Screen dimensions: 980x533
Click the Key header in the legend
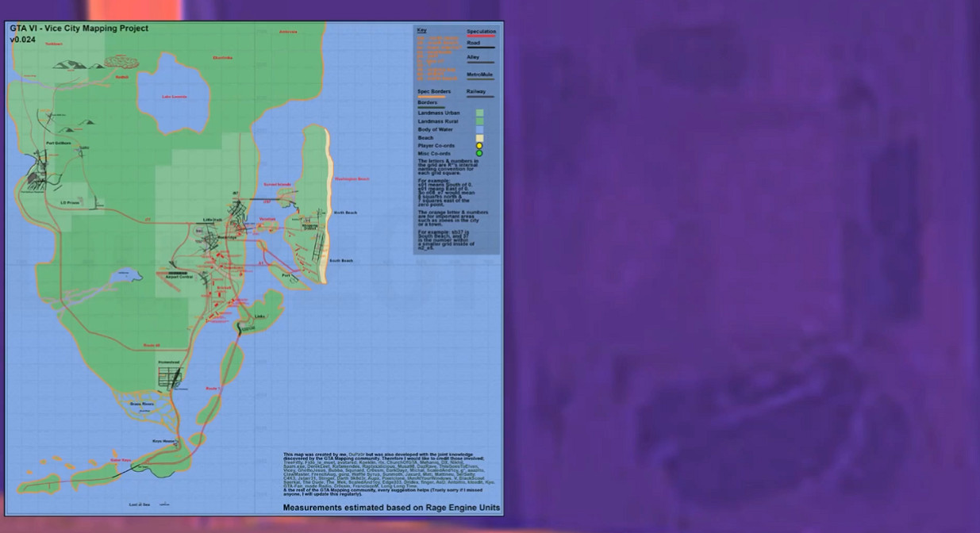(x=421, y=29)
